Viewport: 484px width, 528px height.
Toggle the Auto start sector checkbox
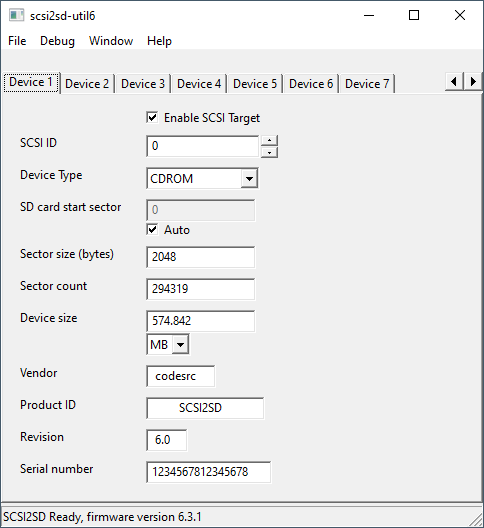coord(152,230)
